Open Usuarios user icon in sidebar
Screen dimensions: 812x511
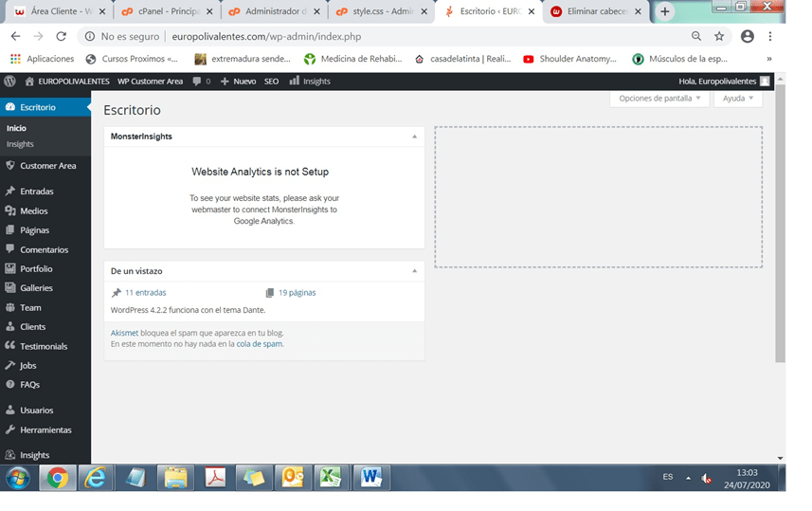[9, 410]
